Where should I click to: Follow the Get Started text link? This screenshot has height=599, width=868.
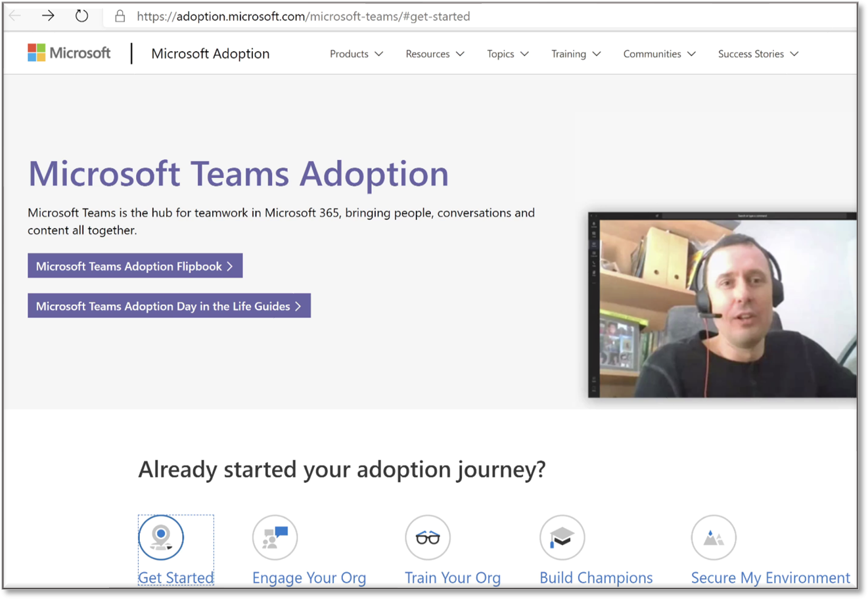[x=175, y=577]
